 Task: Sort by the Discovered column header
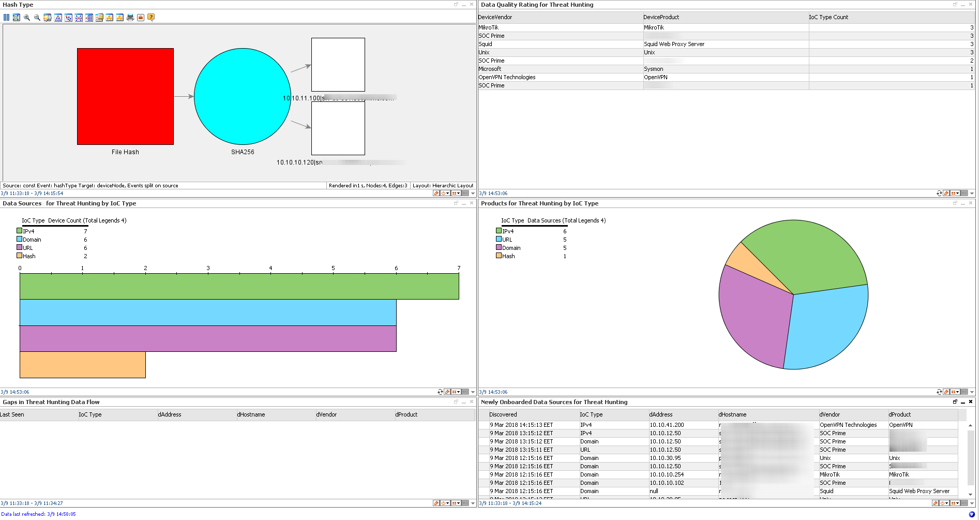coord(503,414)
